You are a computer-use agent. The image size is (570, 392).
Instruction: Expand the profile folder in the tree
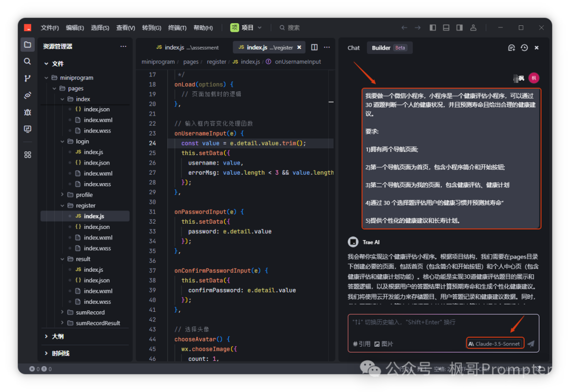84,195
